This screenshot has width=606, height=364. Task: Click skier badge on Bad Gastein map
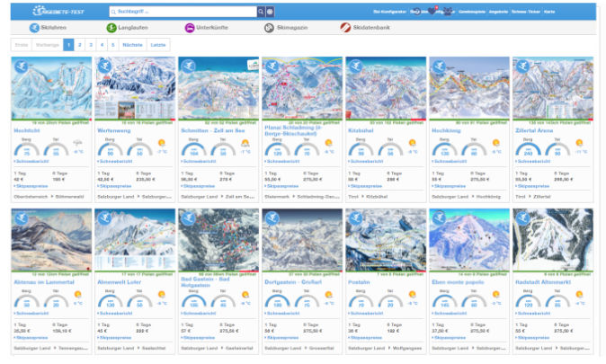tap(188, 218)
